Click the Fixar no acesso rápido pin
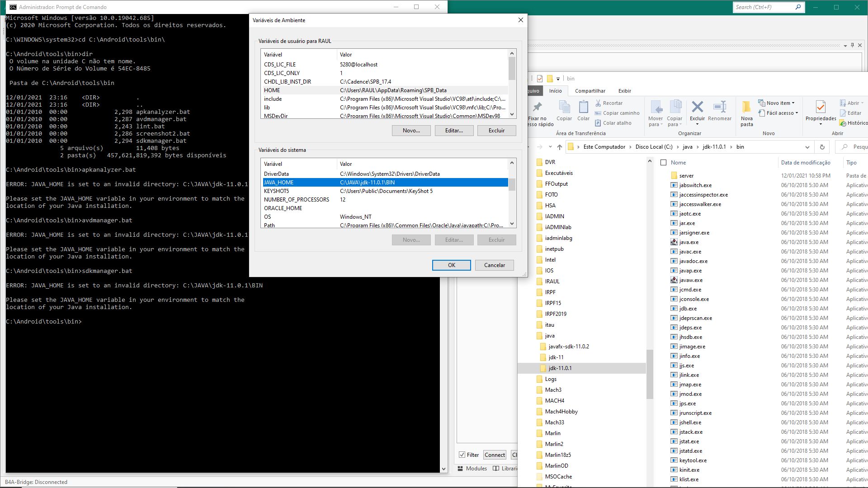 point(538,108)
